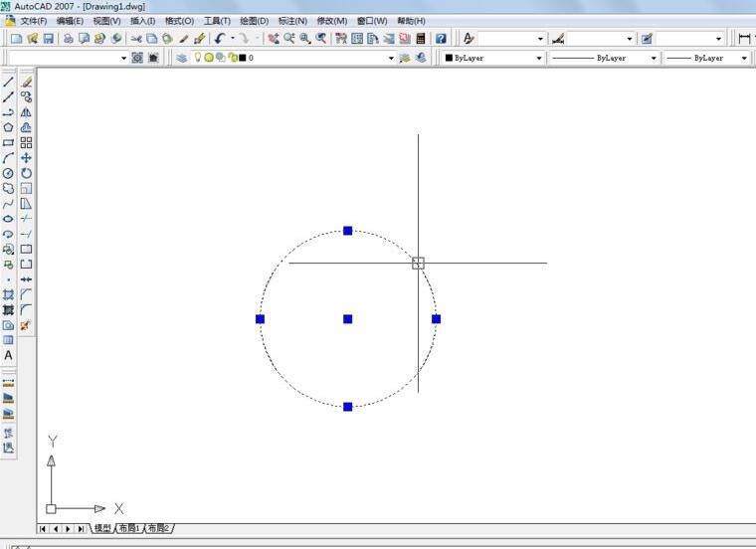This screenshot has height=549, width=756.
Task: Click the Zoom realtime icon
Action: click(289, 39)
